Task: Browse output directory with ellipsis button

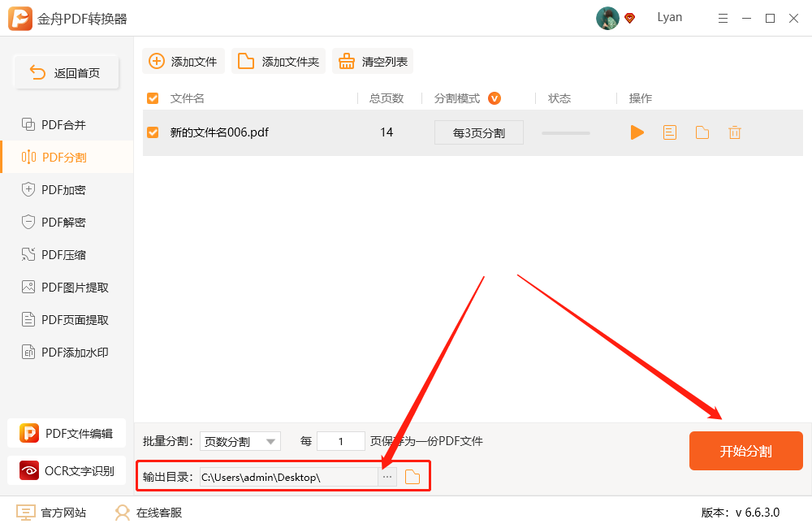Action: (x=387, y=477)
